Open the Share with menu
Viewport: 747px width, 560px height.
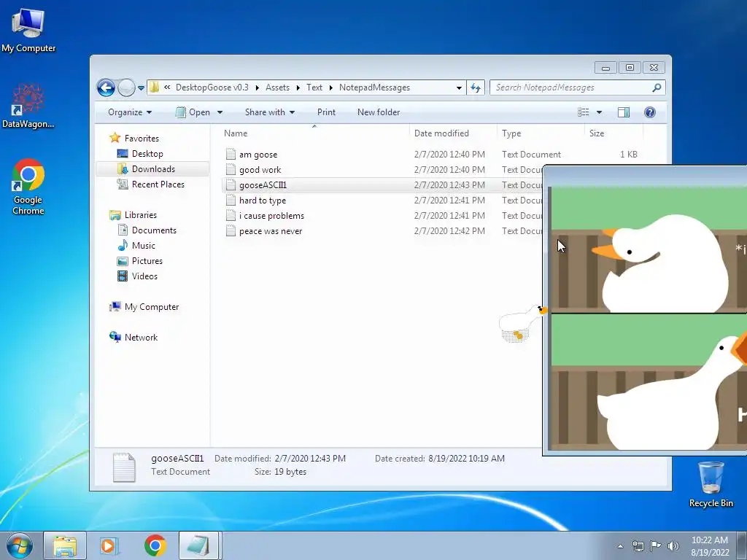tap(270, 112)
